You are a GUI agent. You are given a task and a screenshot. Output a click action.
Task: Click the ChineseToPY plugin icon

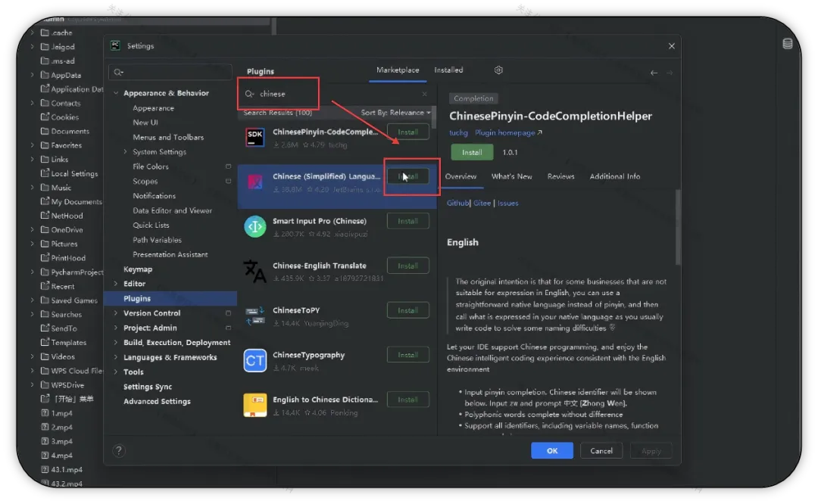255,316
